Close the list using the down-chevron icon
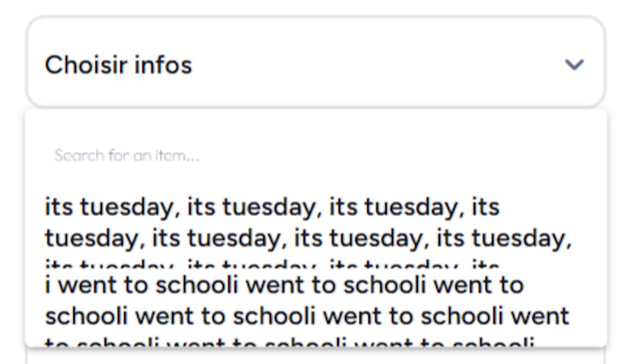Screen dimensions: 633x364 (574, 65)
